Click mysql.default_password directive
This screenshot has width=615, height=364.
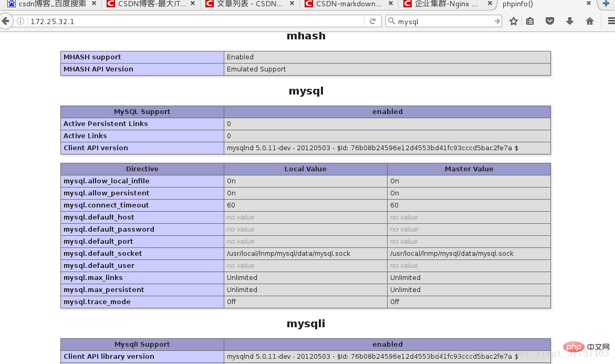click(x=109, y=230)
